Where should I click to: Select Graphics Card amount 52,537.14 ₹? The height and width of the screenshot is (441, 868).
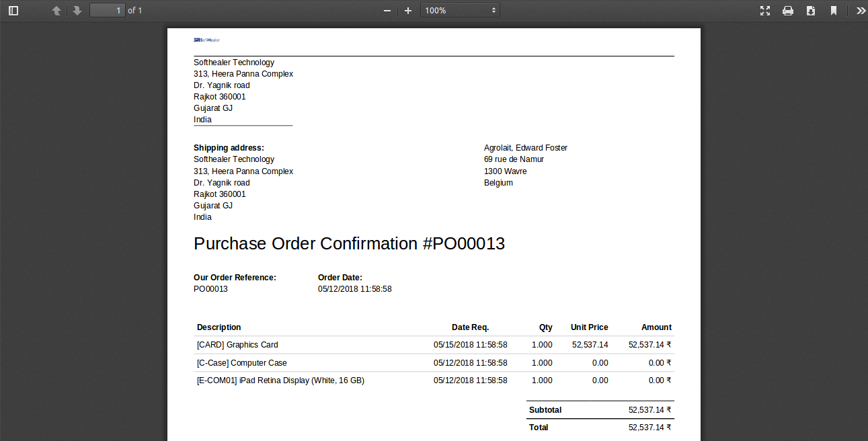(x=650, y=345)
